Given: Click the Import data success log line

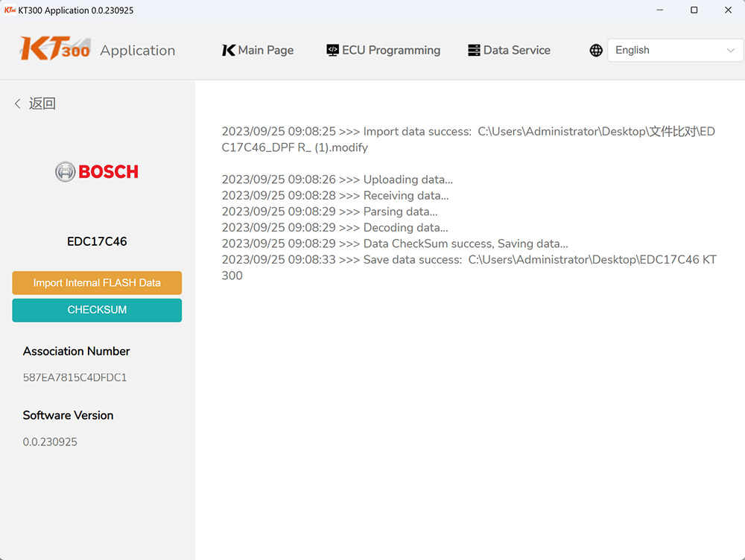Looking at the screenshot, I should coord(468,139).
